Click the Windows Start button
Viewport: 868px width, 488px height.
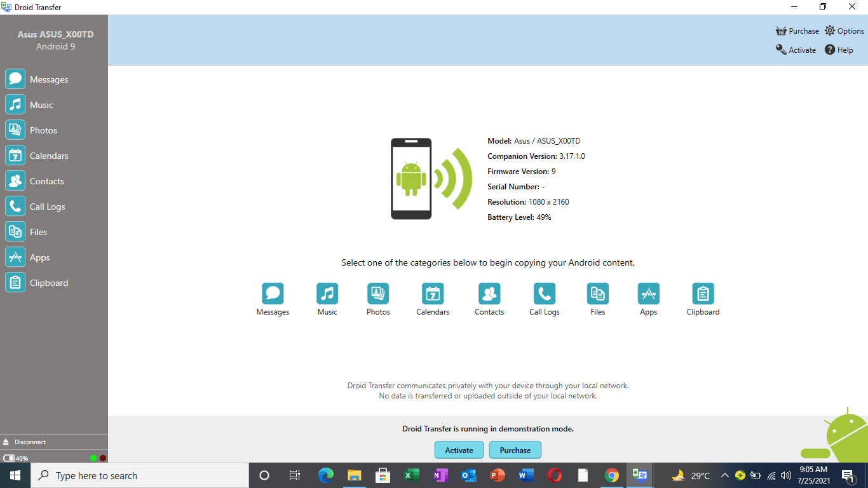click(x=15, y=475)
